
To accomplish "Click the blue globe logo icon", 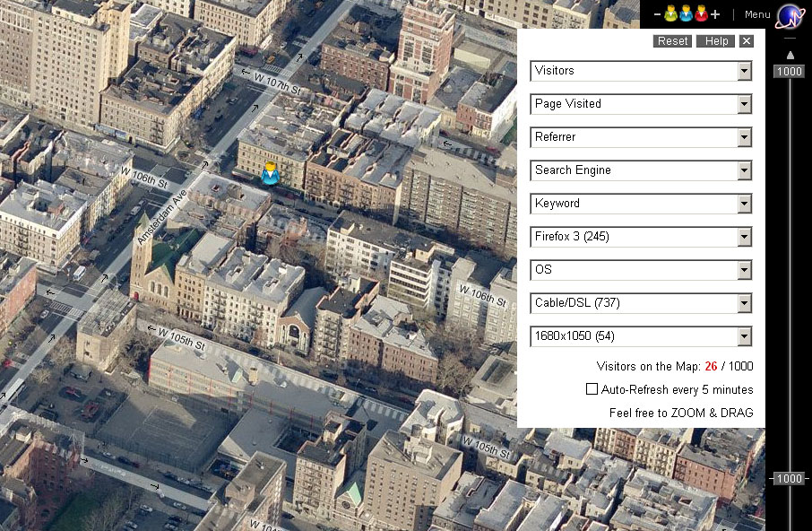I will click(x=790, y=16).
